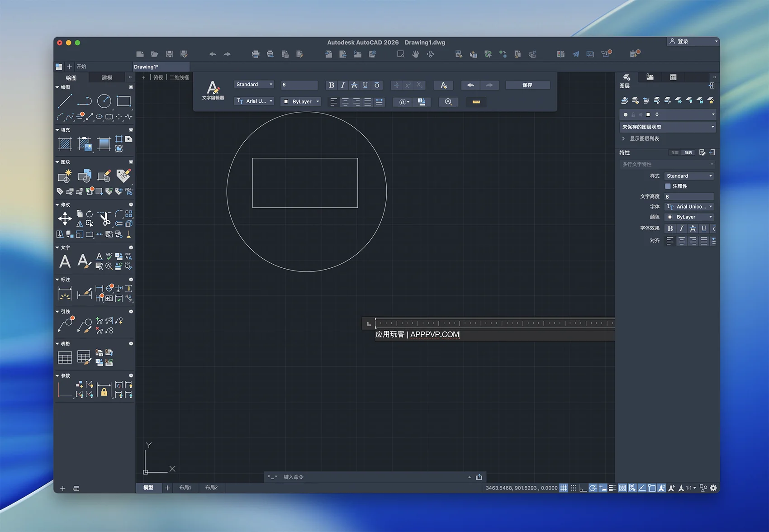This screenshot has height=532, width=769.
Task: Click the Multiline Text tool
Action: click(x=65, y=261)
